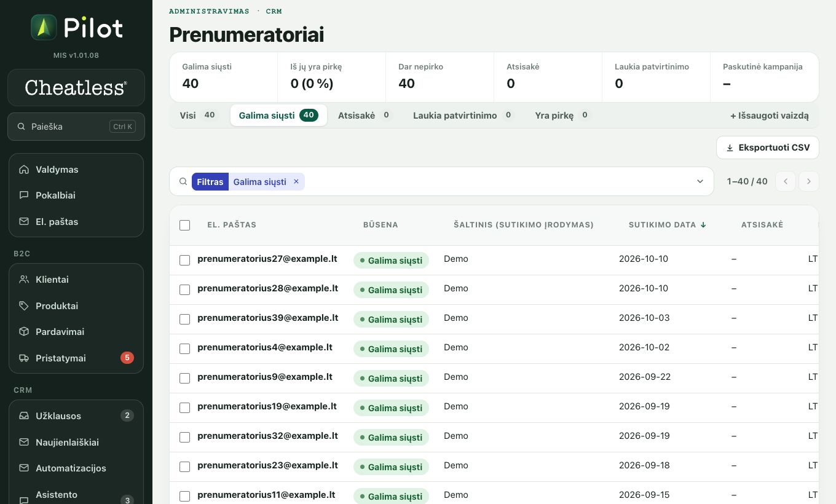Tick the checkbox for prenumeratorius28@example.lt
This screenshot has height=504, width=836.
tap(184, 290)
